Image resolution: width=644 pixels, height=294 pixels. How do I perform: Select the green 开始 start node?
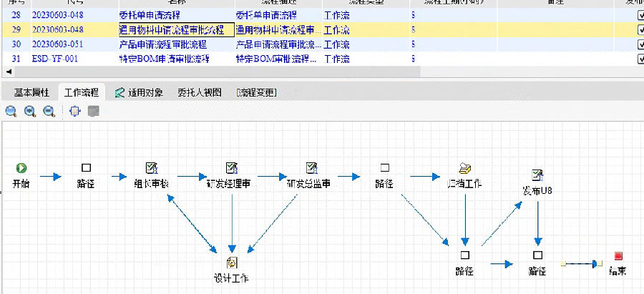21,167
